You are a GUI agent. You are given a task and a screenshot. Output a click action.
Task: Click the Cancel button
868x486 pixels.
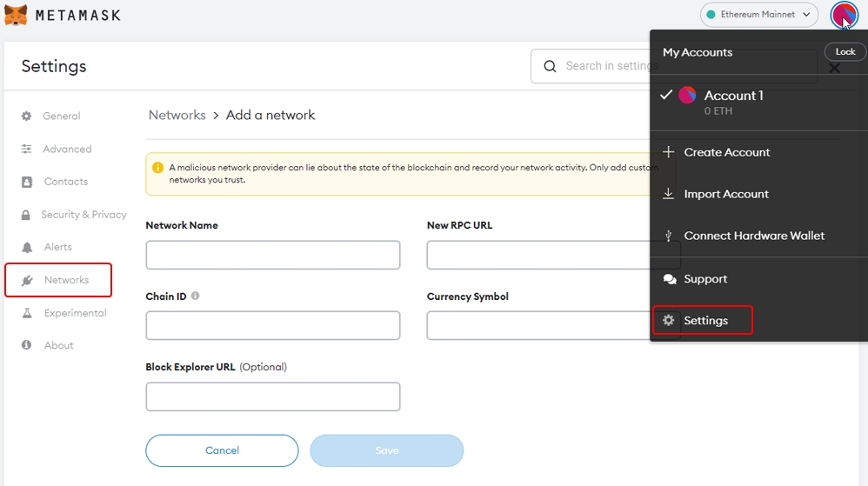pyautogui.click(x=222, y=450)
